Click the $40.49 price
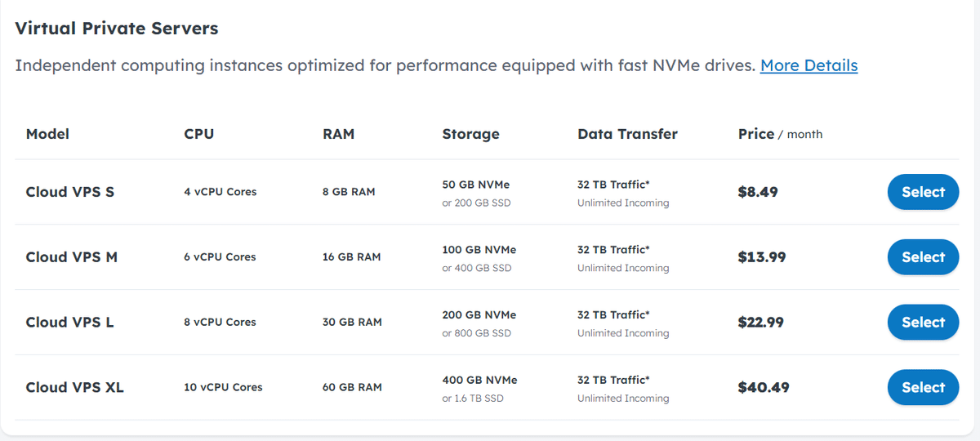Screen dimensions: 980x441 [x=764, y=388]
